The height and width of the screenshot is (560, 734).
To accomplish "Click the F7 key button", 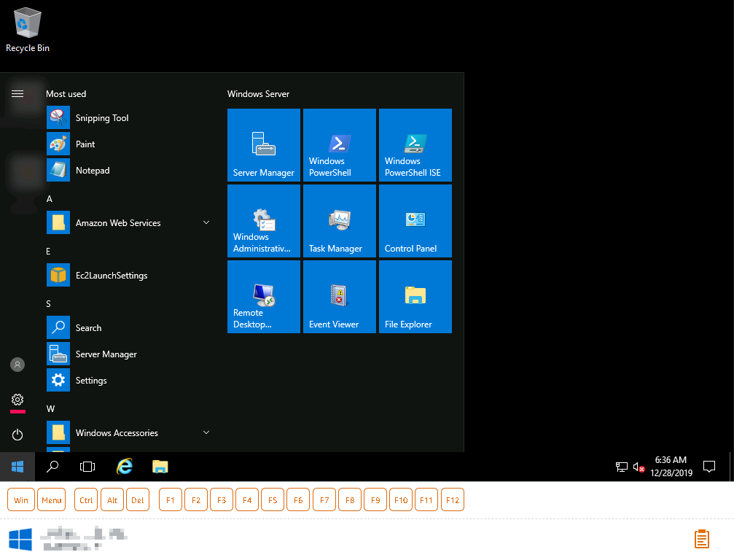I will click(324, 500).
